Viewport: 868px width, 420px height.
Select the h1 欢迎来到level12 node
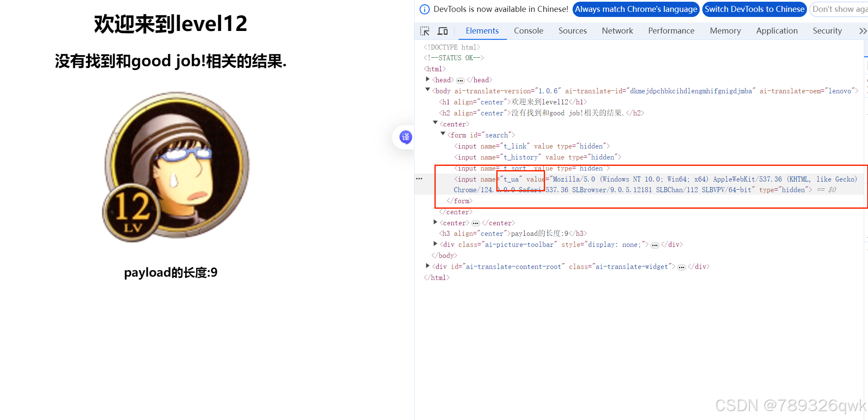pyautogui.click(x=513, y=102)
